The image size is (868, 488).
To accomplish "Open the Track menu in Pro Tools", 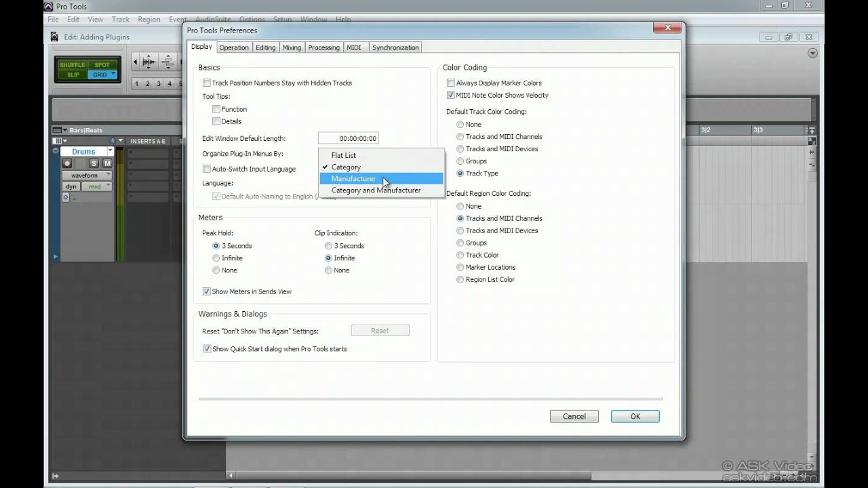I will point(121,20).
